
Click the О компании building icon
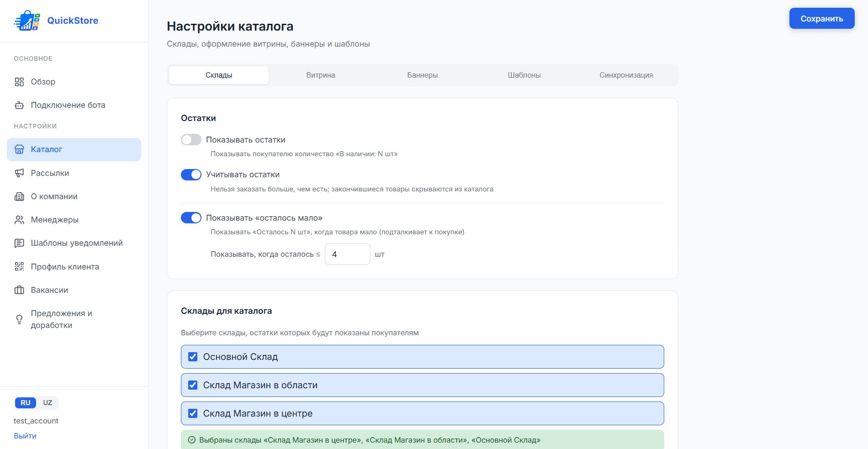click(x=19, y=196)
